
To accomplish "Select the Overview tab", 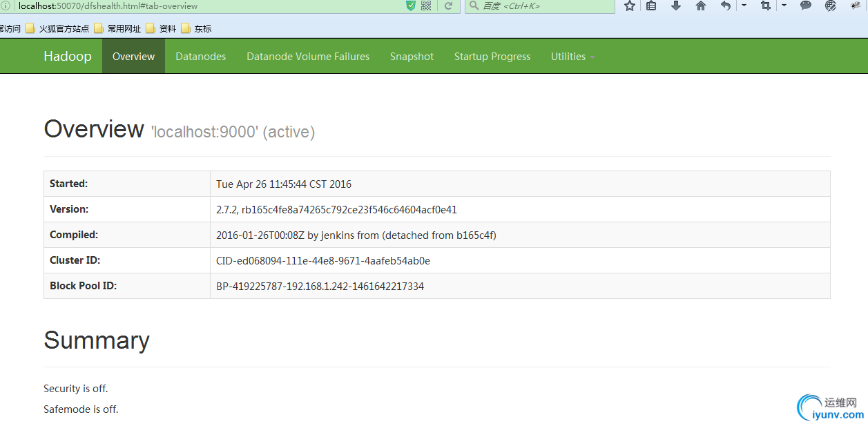I will 133,57.
